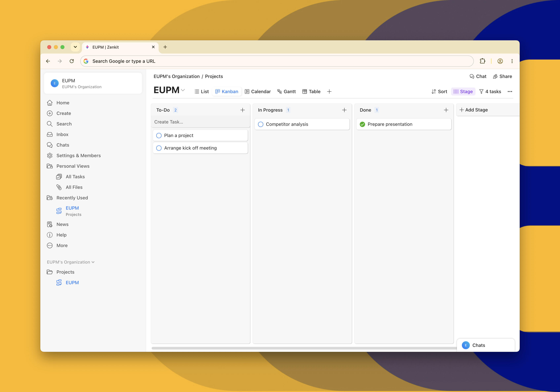Open Help info item

coord(57,235)
